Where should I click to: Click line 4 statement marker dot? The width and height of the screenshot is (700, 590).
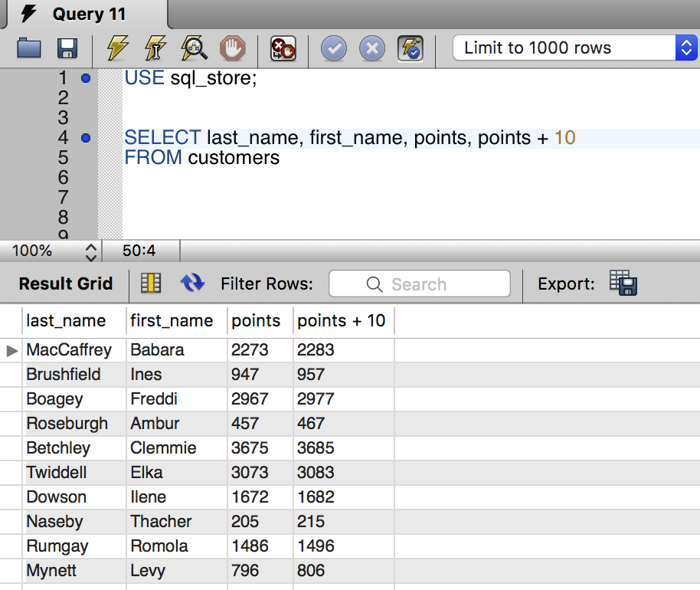pos(86,138)
